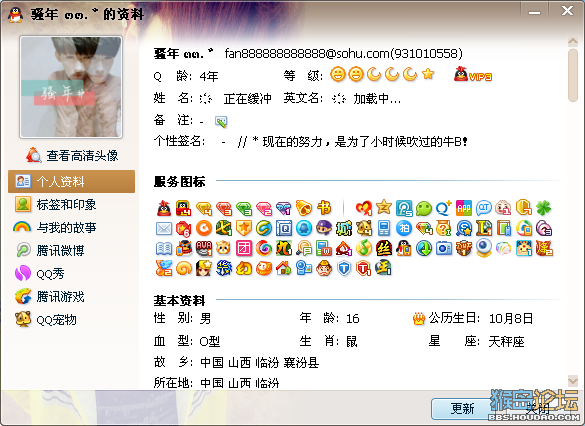Open the pink 团 group-buy icon
585x426 pixels.
244,248
